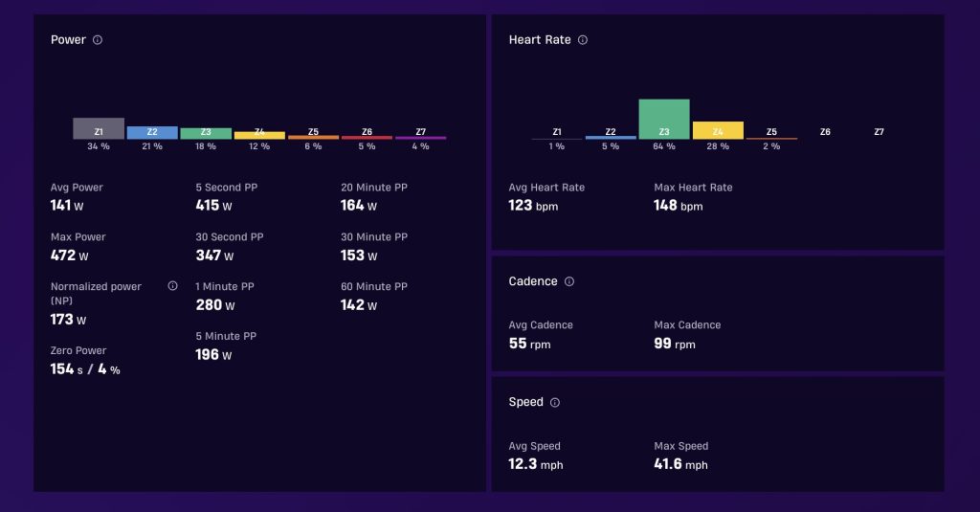Click the Avg Cadence value
Screen dimensions: 980x512
pyautogui.click(x=529, y=344)
